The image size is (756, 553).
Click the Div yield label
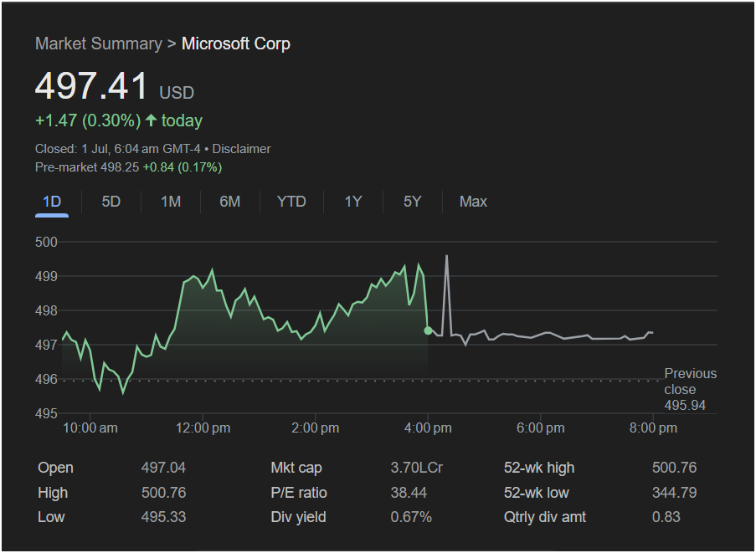click(x=298, y=517)
